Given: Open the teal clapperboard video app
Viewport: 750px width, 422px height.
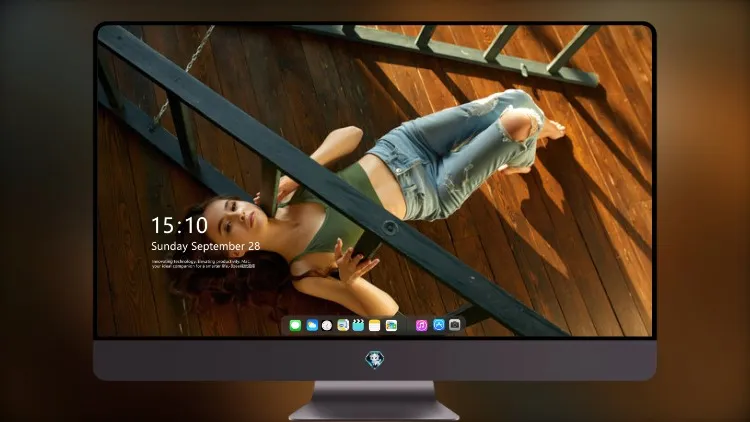Looking at the screenshot, I should [x=358, y=325].
